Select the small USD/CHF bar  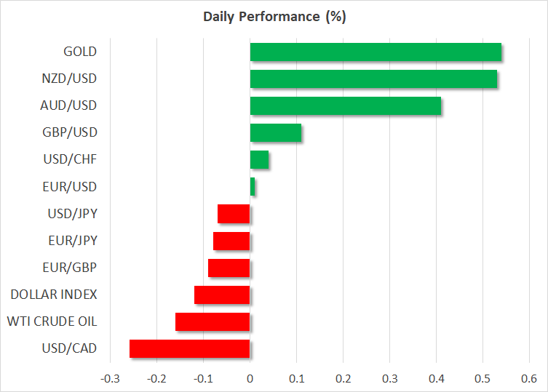[260, 160]
